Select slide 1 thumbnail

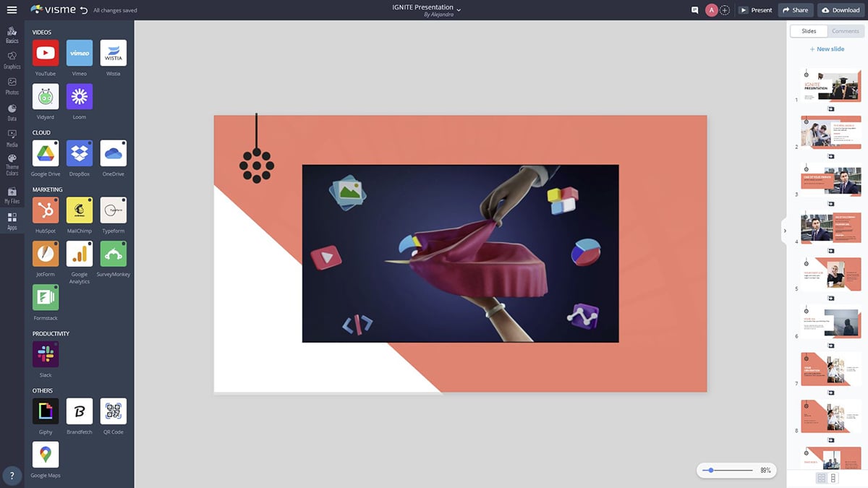[831, 85]
